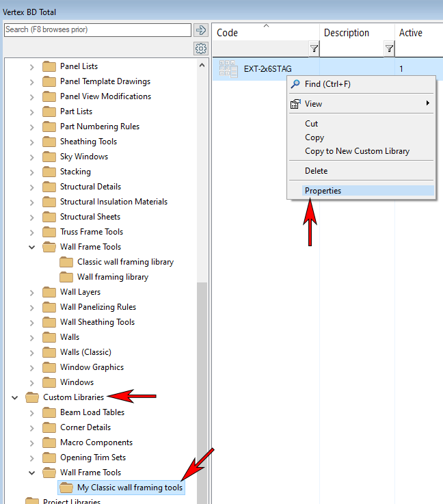The image size is (443, 504).
Task: Select the Panel Template Drawings folder
Action: pos(105,81)
